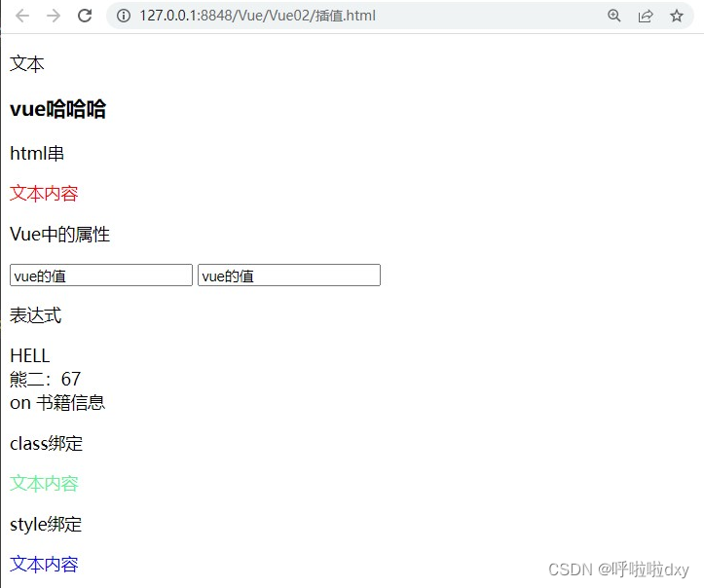
Task: View site information icon in address bar
Action: (124, 16)
